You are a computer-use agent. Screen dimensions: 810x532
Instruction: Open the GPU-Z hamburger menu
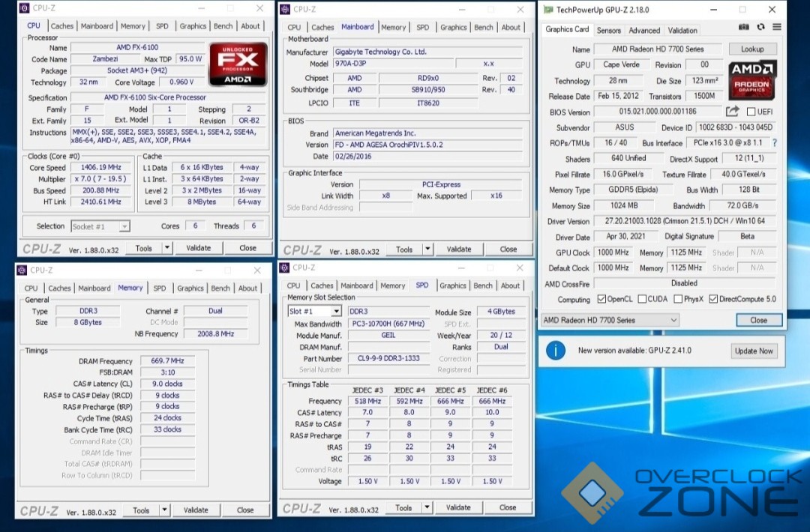[777, 27]
